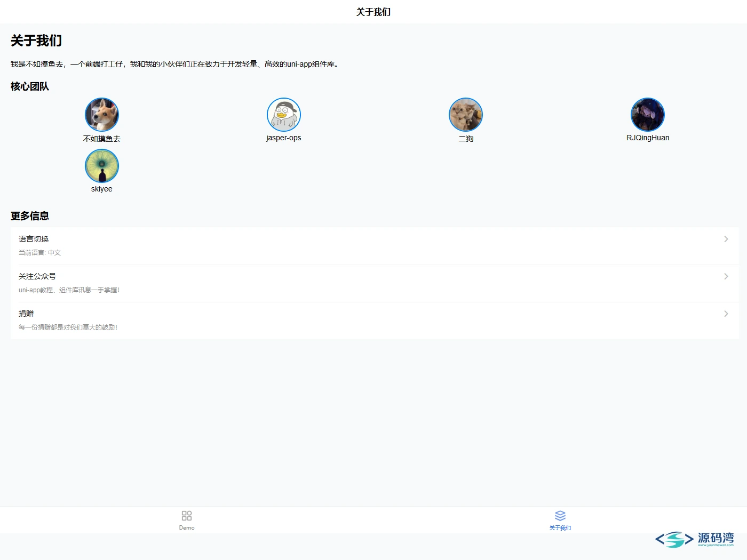Image resolution: width=747 pixels, height=560 pixels.
Task: Click the jasper-ops duck avatar
Action: [284, 115]
